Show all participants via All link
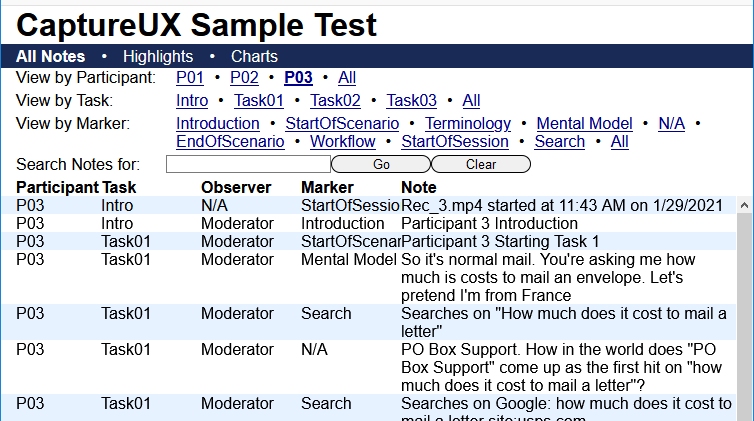The height and width of the screenshot is (421, 754). [347, 77]
